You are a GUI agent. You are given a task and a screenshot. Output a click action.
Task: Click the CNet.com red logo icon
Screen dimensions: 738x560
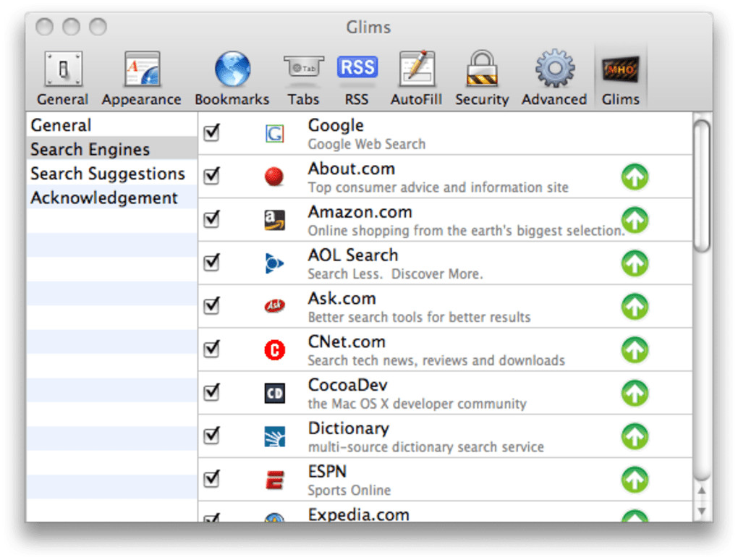point(274,349)
